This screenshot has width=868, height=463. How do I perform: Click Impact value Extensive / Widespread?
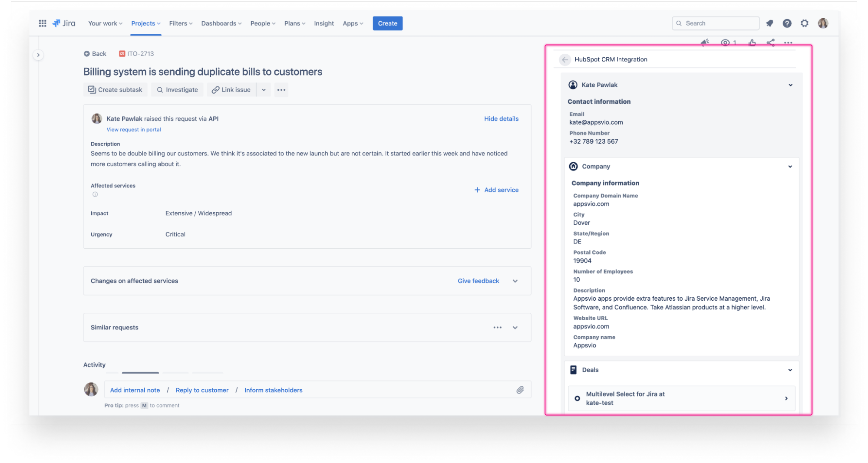pos(198,213)
